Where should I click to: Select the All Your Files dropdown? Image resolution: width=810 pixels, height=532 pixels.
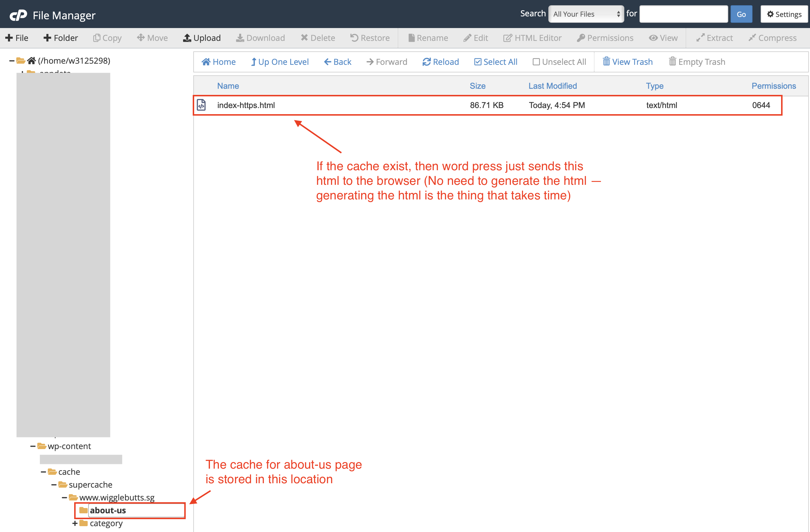coord(583,15)
